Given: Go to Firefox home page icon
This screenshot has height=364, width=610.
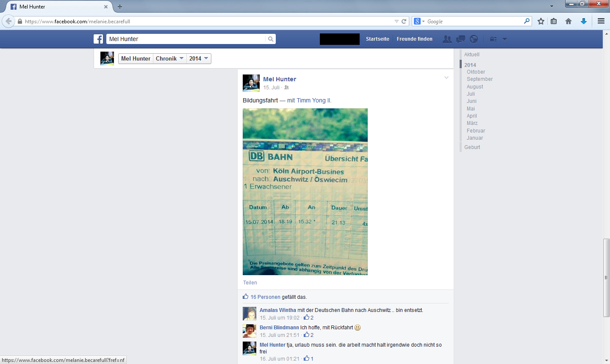Looking at the screenshot, I should point(568,21).
